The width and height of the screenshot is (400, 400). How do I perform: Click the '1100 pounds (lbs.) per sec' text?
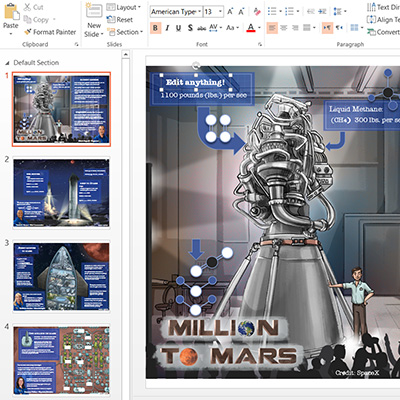(x=204, y=95)
